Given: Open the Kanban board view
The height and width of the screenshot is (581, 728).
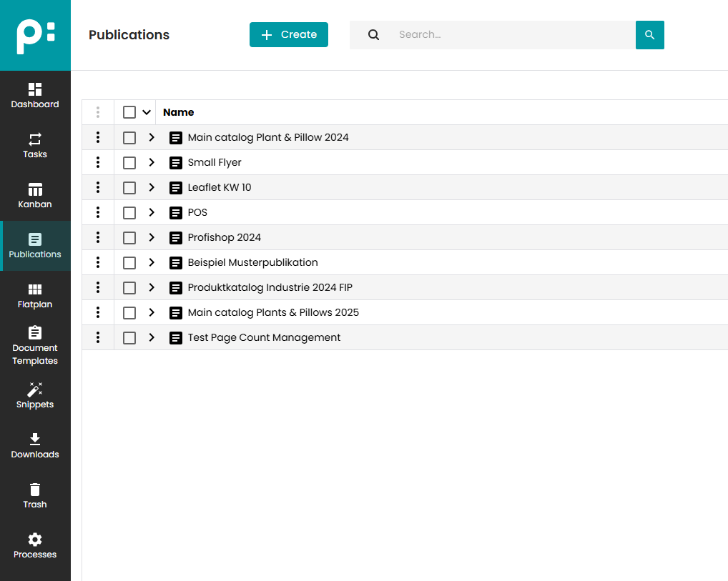Looking at the screenshot, I should (35, 195).
